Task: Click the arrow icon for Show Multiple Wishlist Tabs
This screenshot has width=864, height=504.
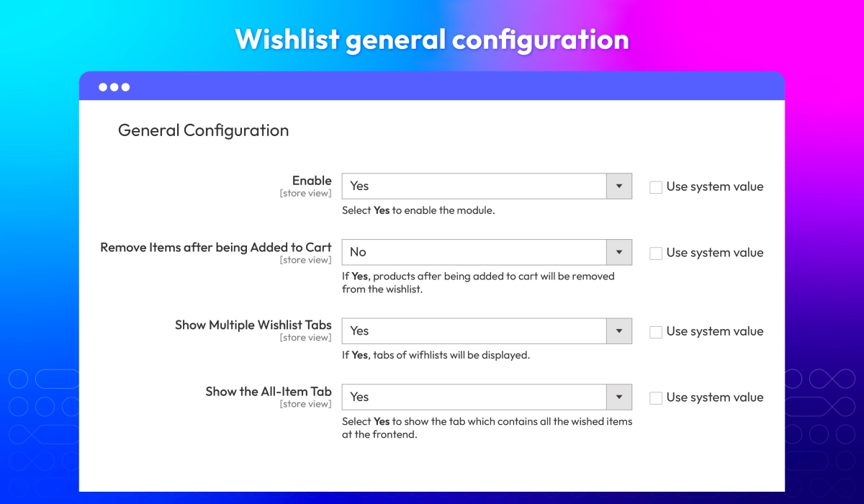Action: pyautogui.click(x=618, y=331)
